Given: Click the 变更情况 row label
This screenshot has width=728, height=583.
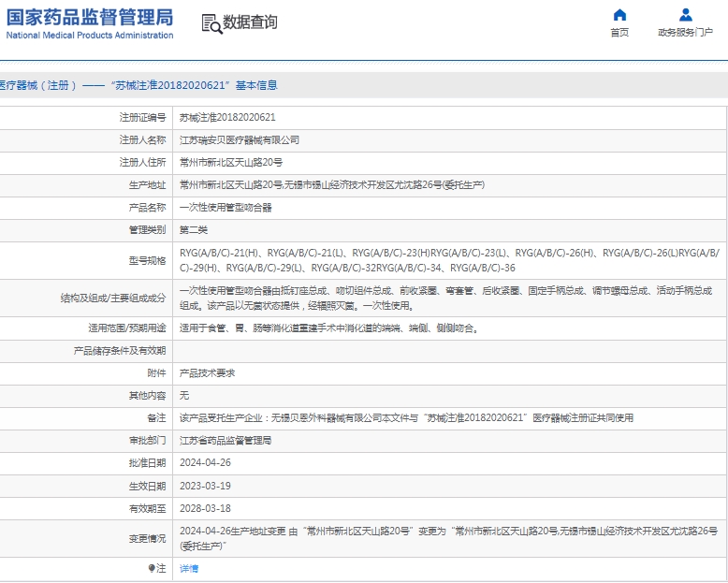Looking at the screenshot, I should 147,538.
